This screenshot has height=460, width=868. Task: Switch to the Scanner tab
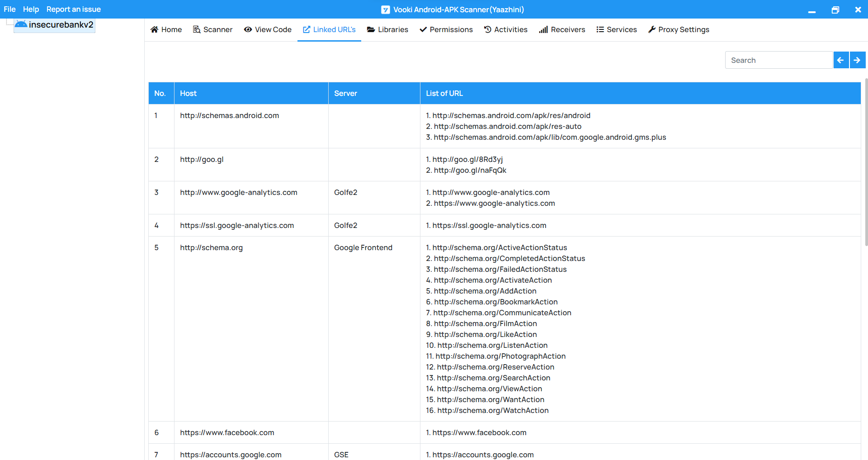(213, 29)
